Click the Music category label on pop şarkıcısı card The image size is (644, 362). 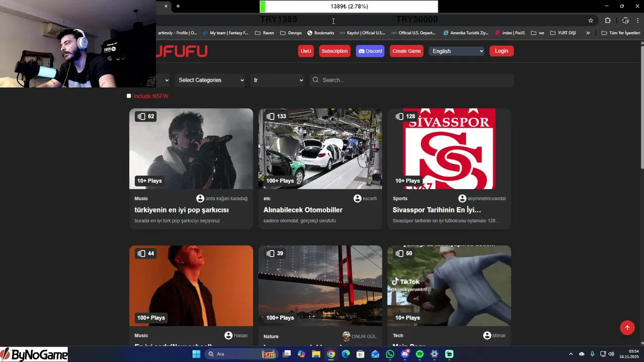pyautogui.click(x=141, y=199)
